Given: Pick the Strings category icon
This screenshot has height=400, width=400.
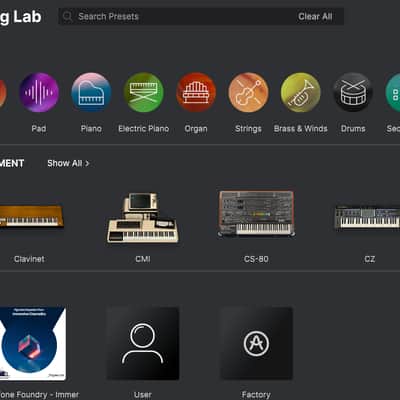Looking at the screenshot, I should 248,92.
